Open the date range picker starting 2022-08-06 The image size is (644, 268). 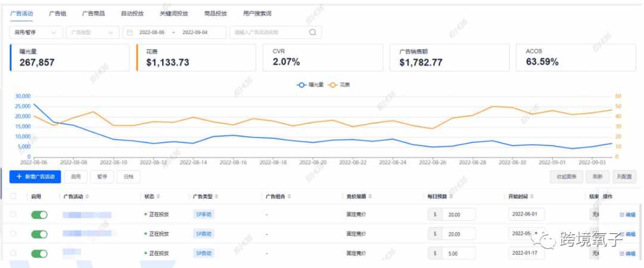coord(175,32)
